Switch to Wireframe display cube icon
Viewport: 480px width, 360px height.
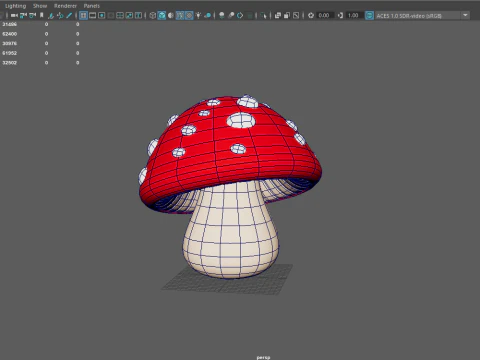(x=152, y=15)
